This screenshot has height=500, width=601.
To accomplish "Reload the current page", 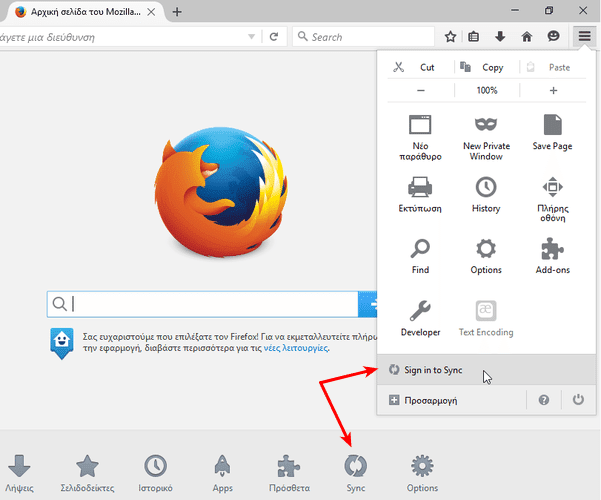I will pos(274,37).
